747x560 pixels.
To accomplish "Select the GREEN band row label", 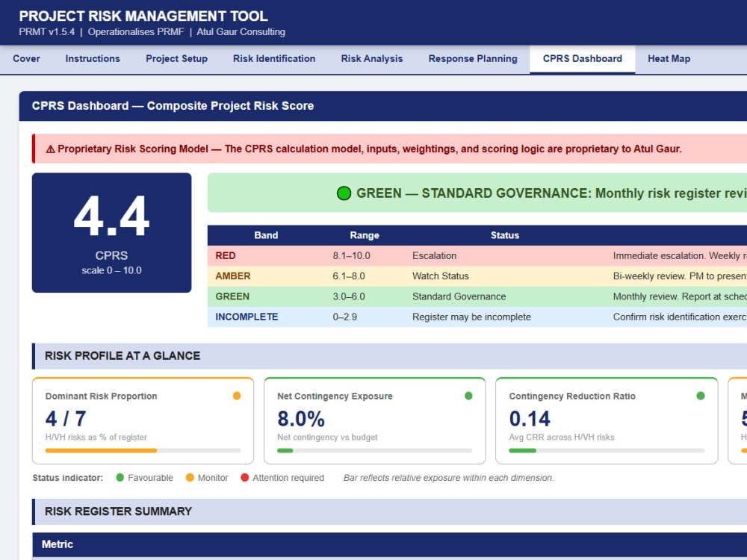I will tap(232, 296).
